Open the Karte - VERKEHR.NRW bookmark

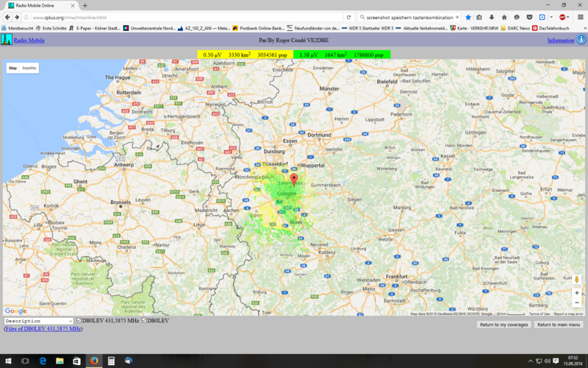tap(475, 28)
